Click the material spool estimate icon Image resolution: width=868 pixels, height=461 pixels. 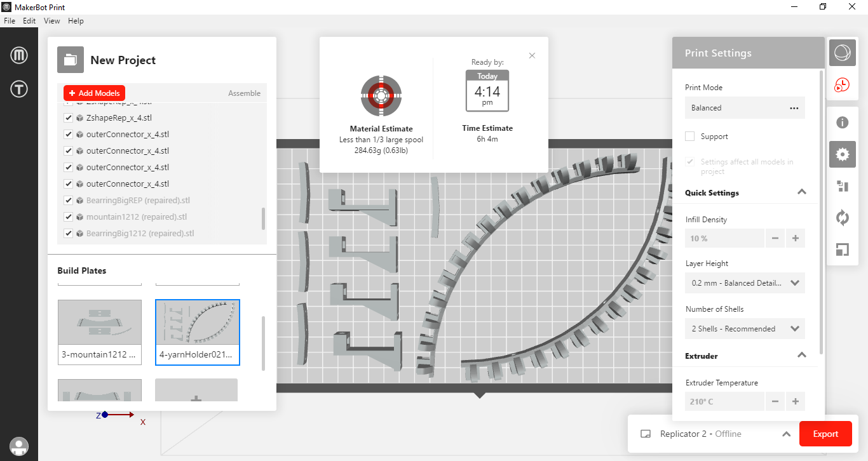[x=381, y=96]
